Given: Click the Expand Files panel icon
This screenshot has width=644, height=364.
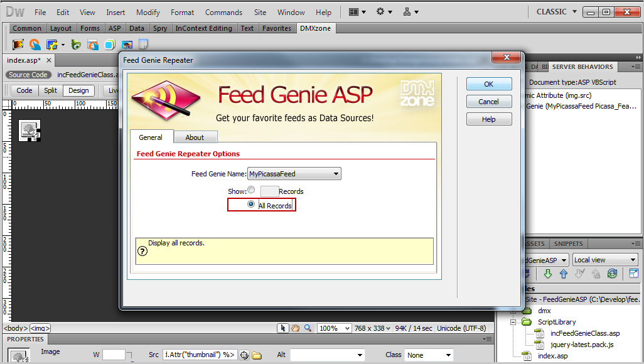Looking at the screenshot, I should [634, 273].
